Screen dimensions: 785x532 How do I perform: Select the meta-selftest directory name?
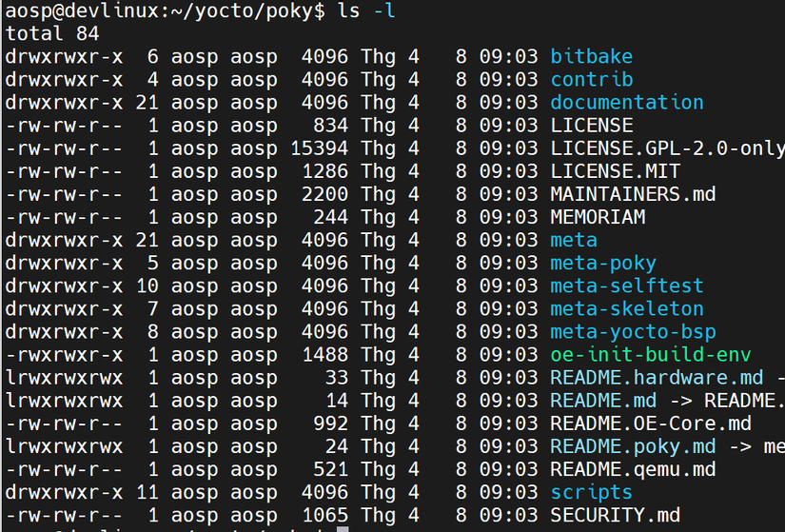coord(627,286)
